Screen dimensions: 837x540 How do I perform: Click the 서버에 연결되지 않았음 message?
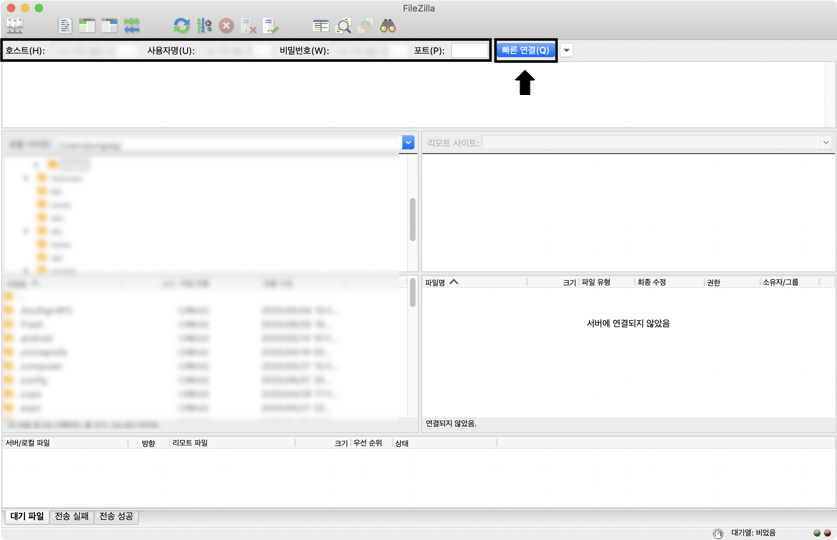coord(628,323)
